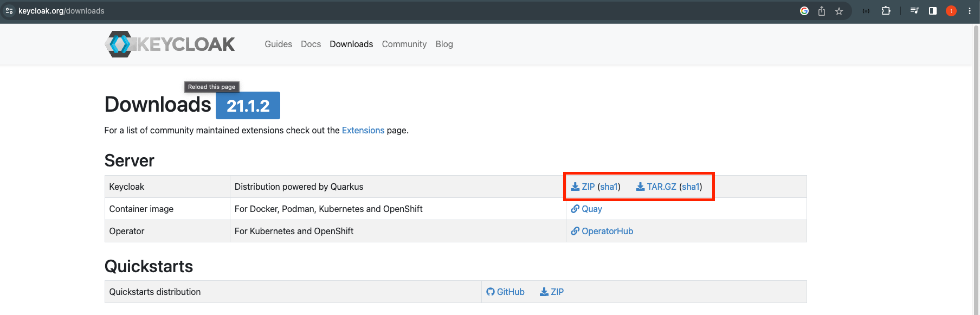Open sha1 link next to server ZIP
The width and height of the screenshot is (980, 315).
point(609,187)
